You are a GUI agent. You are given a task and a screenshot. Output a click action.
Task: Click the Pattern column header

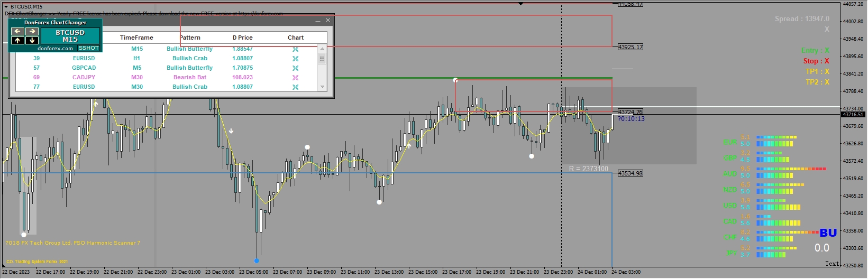tap(190, 38)
